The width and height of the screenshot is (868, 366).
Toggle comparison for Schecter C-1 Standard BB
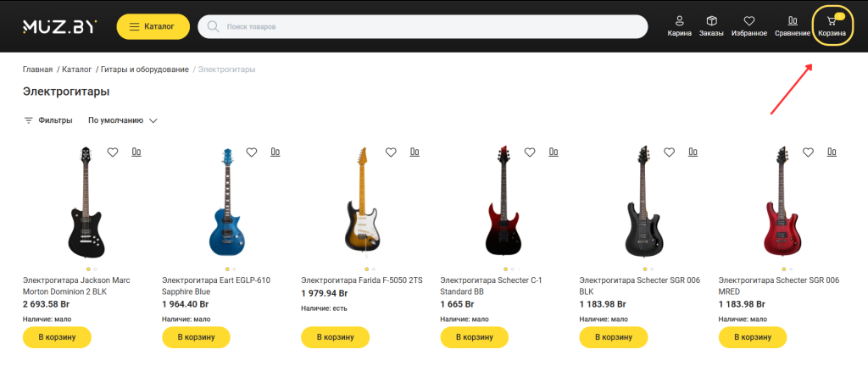click(554, 152)
